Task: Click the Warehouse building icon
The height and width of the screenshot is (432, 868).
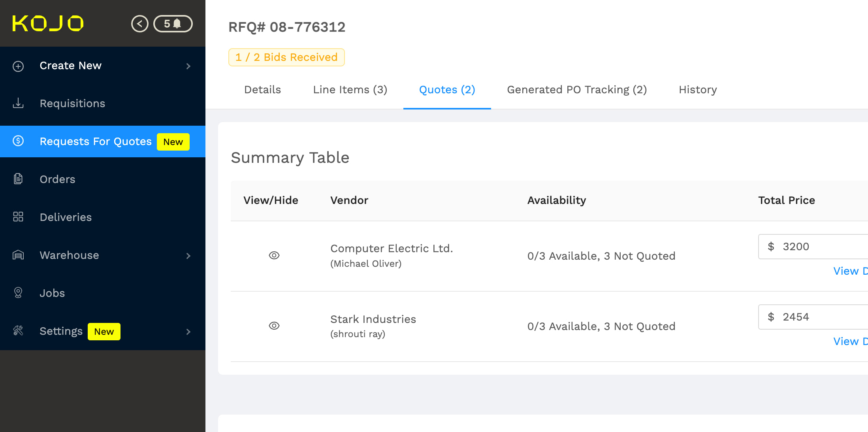Action: (x=18, y=255)
